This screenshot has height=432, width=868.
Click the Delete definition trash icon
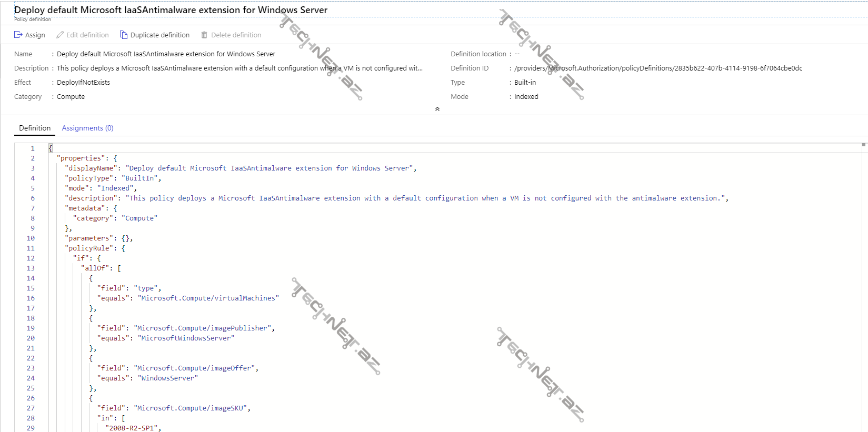click(x=204, y=35)
